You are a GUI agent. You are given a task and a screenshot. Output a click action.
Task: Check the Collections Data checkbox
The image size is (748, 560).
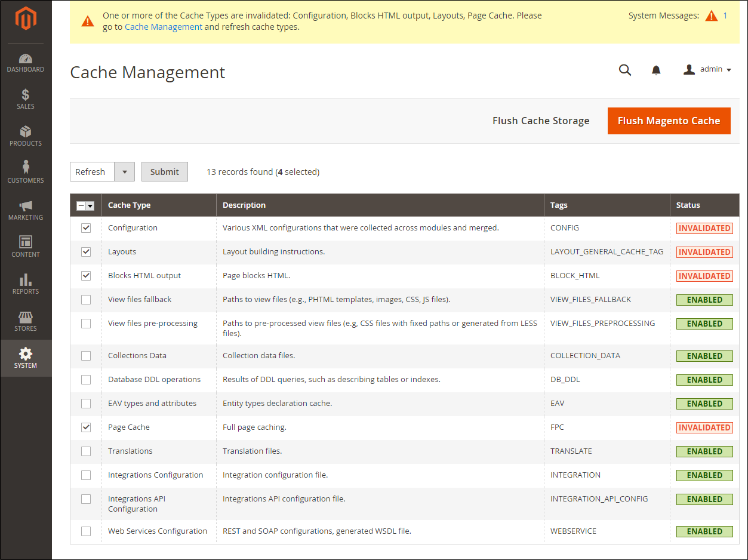click(86, 356)
